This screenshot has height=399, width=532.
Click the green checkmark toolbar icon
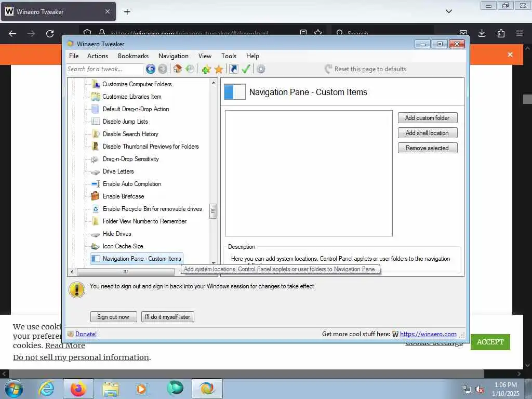pyautogui.click(x=246, y=69)
